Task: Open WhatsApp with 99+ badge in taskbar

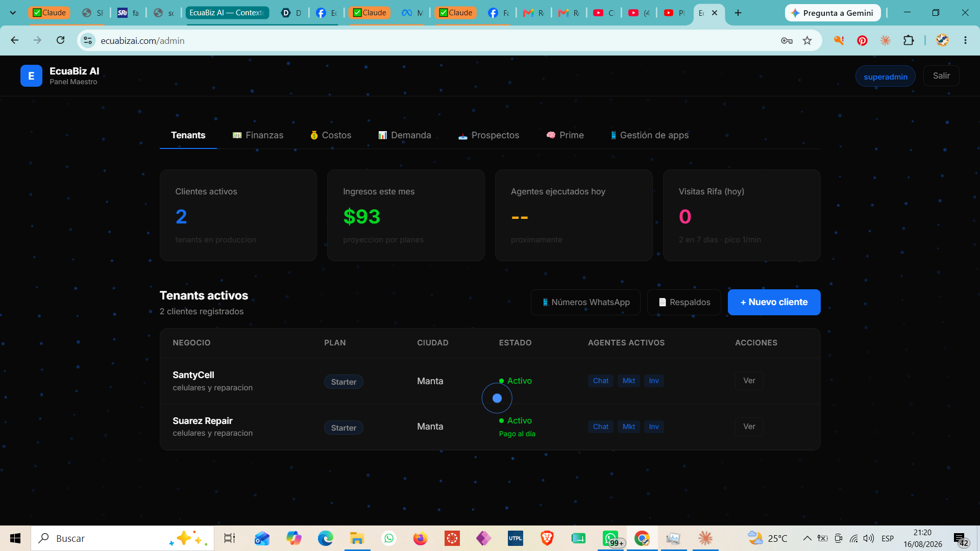Action: pyautogui.click(x=611, y=538)
